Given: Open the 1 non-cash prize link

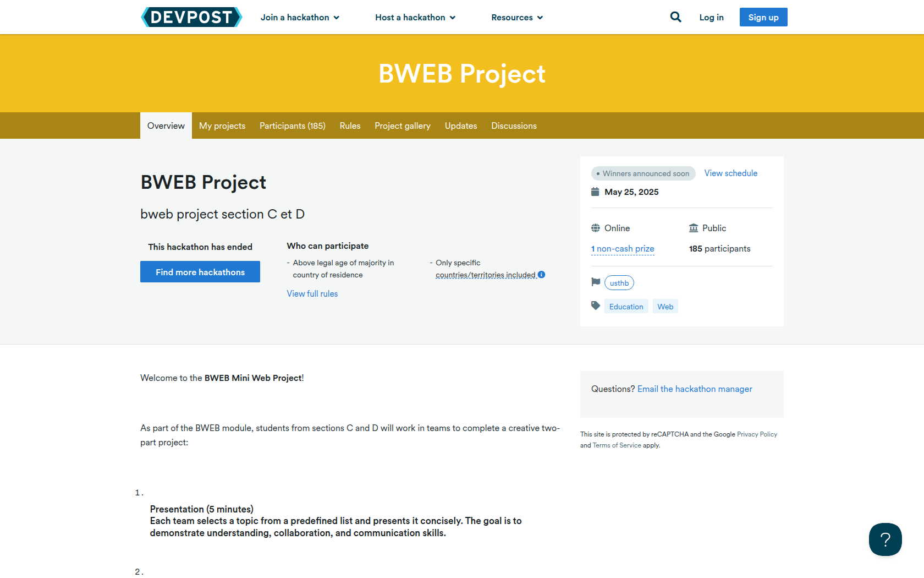Looking at the screenshot, I should point(623,249).
